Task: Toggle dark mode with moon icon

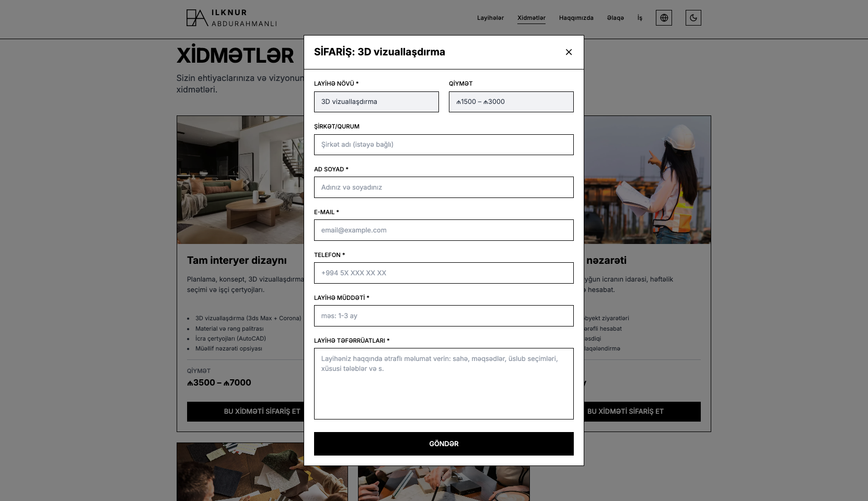Action: pyautogui.click(x=693, y=18)
